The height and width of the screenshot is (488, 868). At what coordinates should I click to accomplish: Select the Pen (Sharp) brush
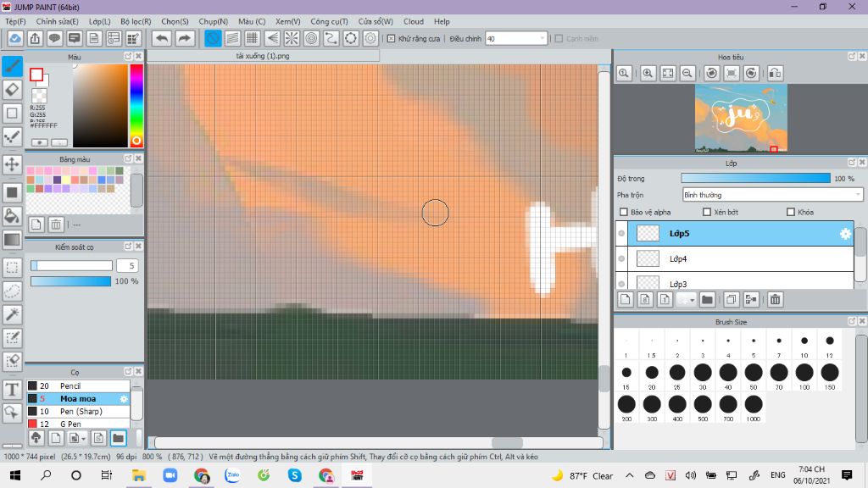click(x=78, y=411)
